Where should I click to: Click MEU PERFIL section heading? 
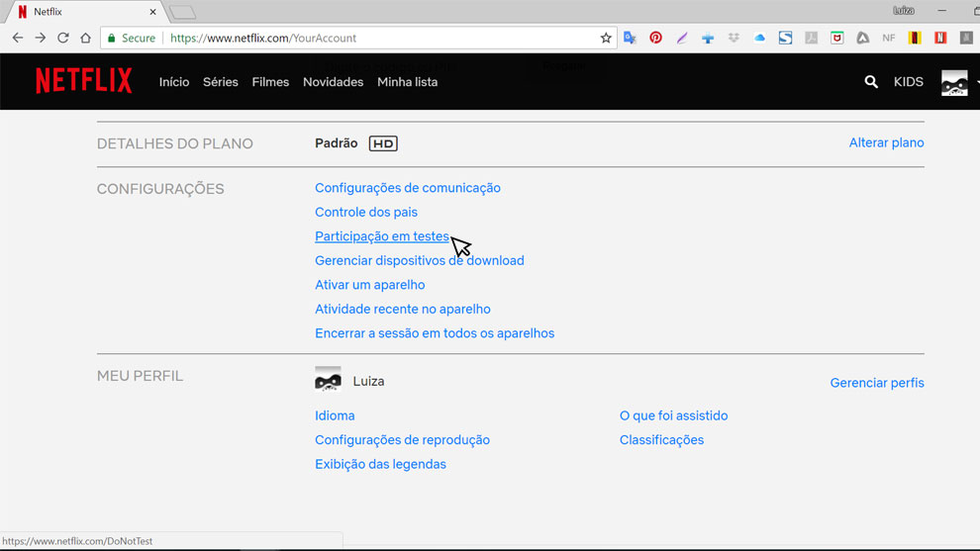click(x=140, y=376)
